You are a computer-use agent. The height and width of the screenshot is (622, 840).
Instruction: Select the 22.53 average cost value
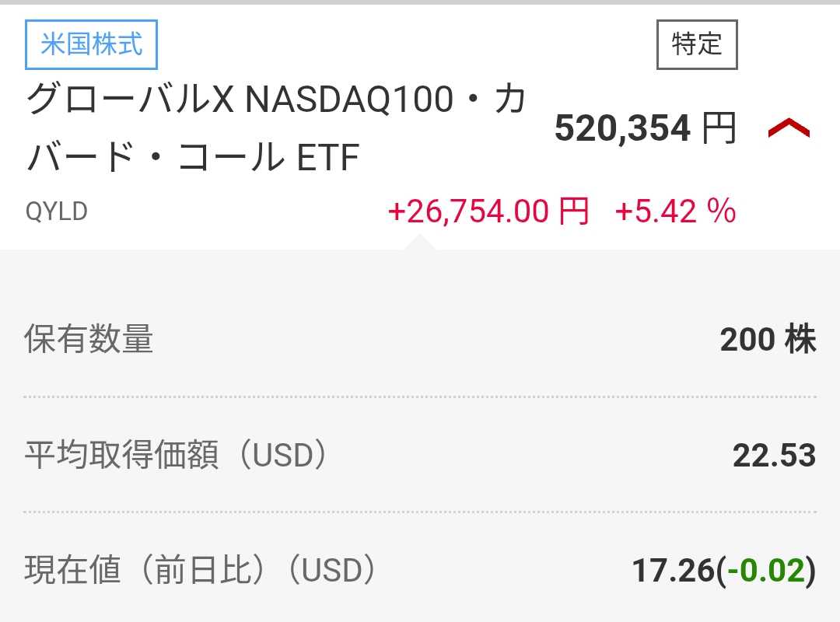click(x=774, y=456)
